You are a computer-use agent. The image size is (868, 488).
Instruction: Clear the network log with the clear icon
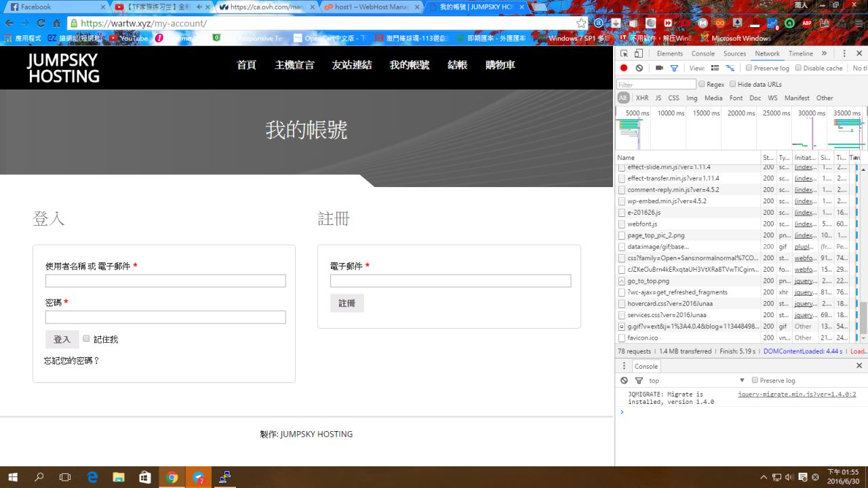coord(639,68)
